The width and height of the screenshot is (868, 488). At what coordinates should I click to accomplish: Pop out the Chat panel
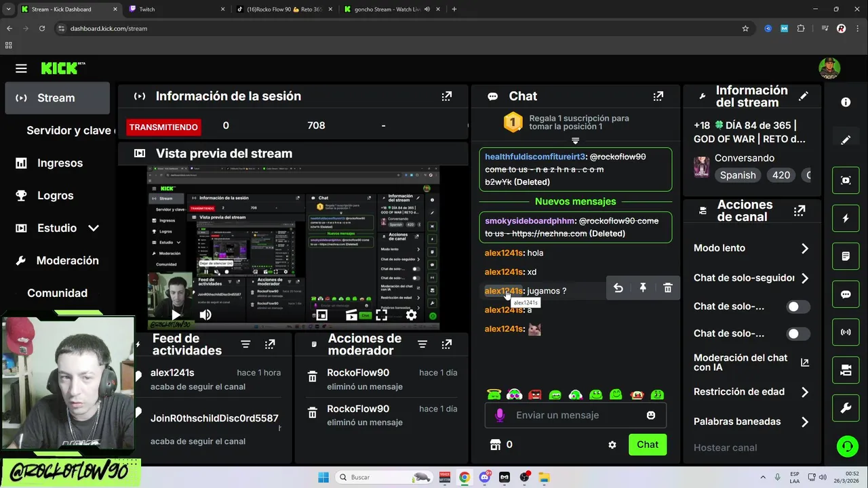point(658,96)
